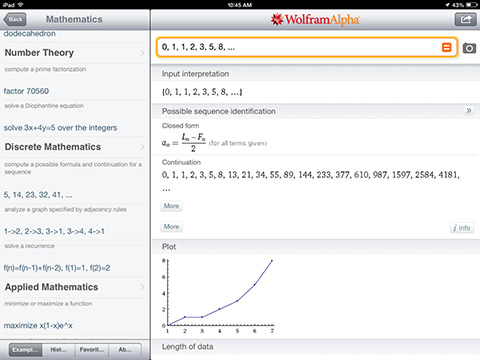Screen dimensions: 480x360
Task: Switch to the Favorites tab
Action: (92, 350)
